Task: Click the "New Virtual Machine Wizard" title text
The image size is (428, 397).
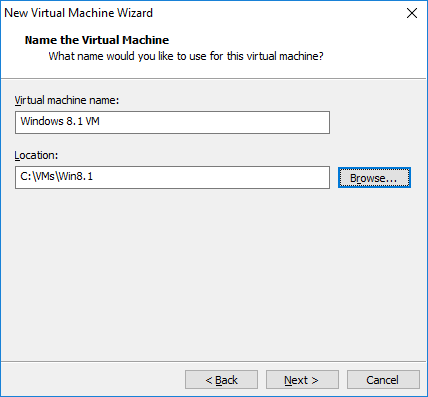Action: click(x=79, y=13)
